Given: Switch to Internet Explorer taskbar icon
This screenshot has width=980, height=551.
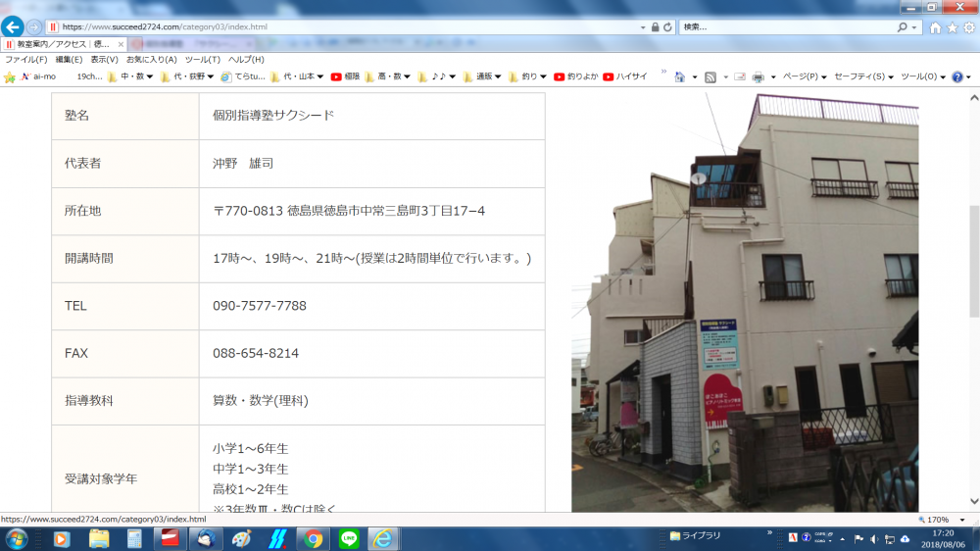Looking at the screenshot, I should click(383, 538).
